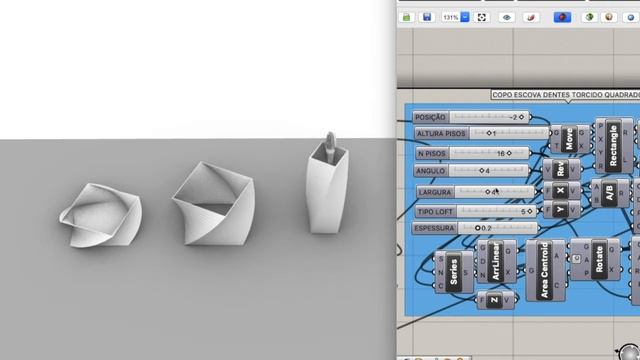Image resolution: width=640 pixels, height=360 pixels.
Task: Click the ESPESSURA slider handle
Action: tap(478, 228)
